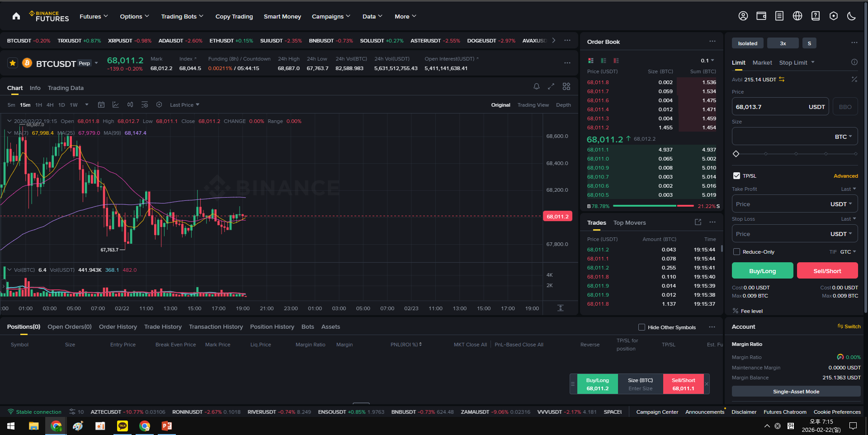Open the chart indicators line icon

click(x=116, y=105)
